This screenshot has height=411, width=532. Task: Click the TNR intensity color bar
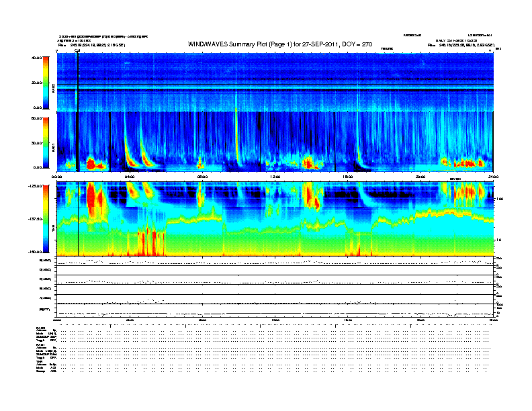point(46,219)
